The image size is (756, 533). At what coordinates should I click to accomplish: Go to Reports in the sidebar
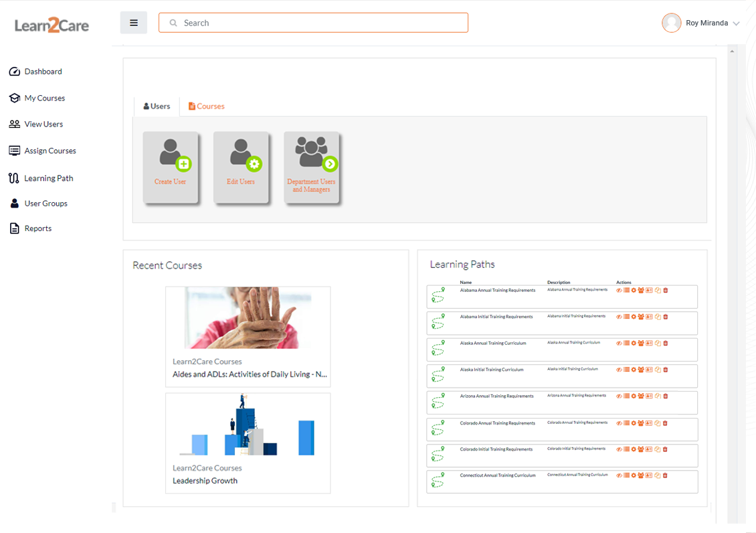click(x=37, y=228)
